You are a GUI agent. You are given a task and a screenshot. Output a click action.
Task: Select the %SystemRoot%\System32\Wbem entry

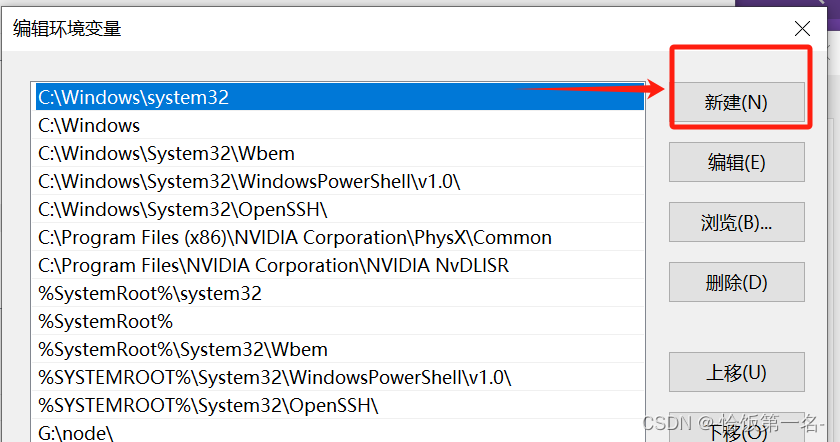pos(340,349)
